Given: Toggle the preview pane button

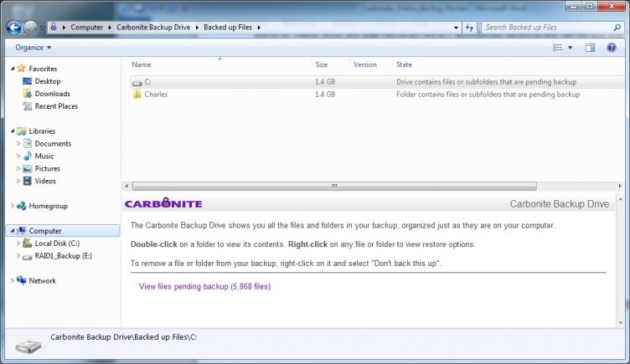Looking at the screenshot, I should tap(590, 48).
